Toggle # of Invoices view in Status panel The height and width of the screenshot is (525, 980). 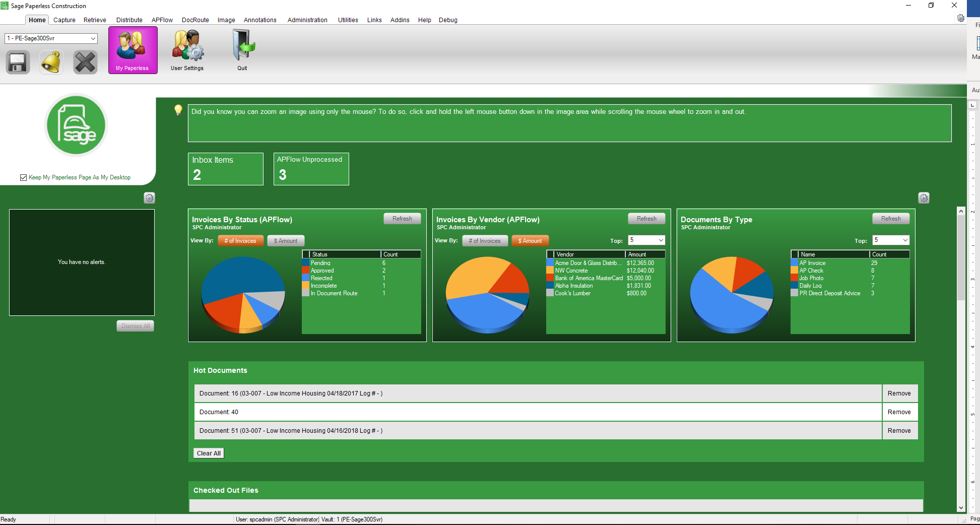[240, 241]
